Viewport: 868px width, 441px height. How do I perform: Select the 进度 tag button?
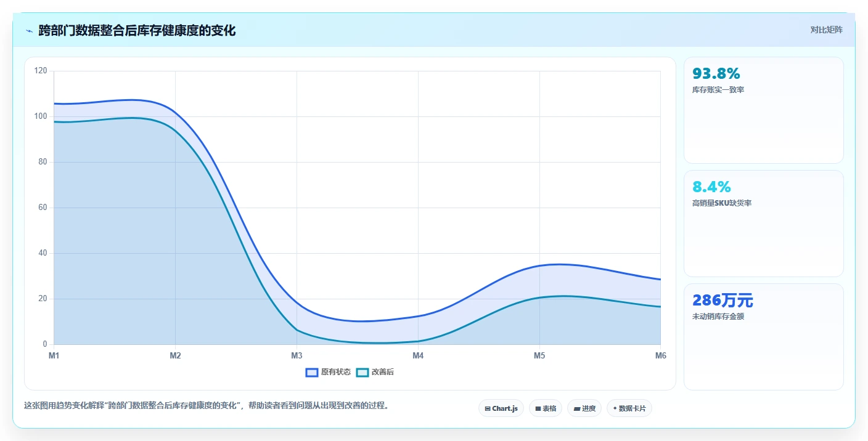pyautogui.click(x=584, y=408)
